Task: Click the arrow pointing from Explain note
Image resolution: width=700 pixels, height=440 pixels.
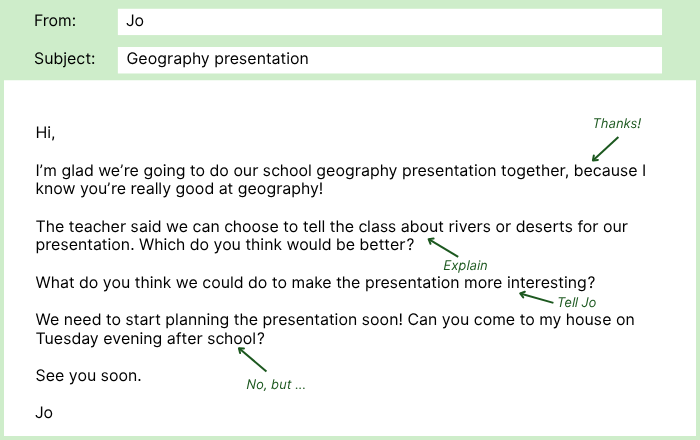Action: click(442, 248)
